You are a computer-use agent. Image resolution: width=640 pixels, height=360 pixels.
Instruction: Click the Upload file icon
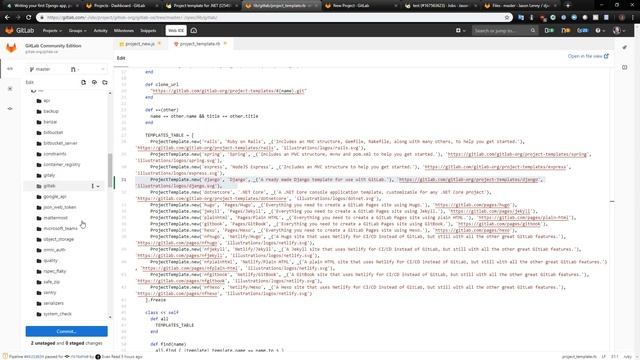(x=94, y=82)
